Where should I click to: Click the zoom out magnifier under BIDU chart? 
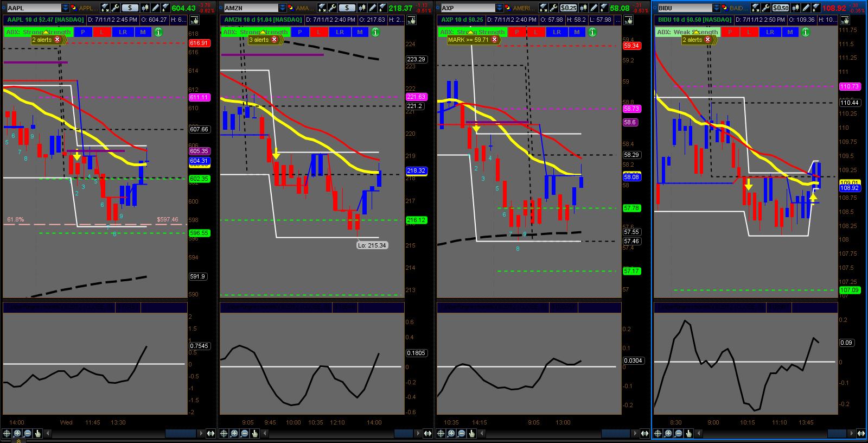(678, 433)
